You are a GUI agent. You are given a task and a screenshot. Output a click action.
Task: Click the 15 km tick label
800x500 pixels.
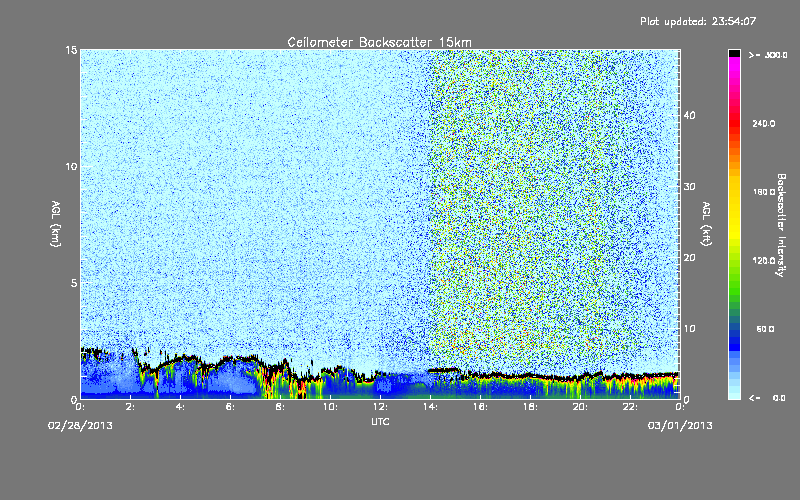71,50
